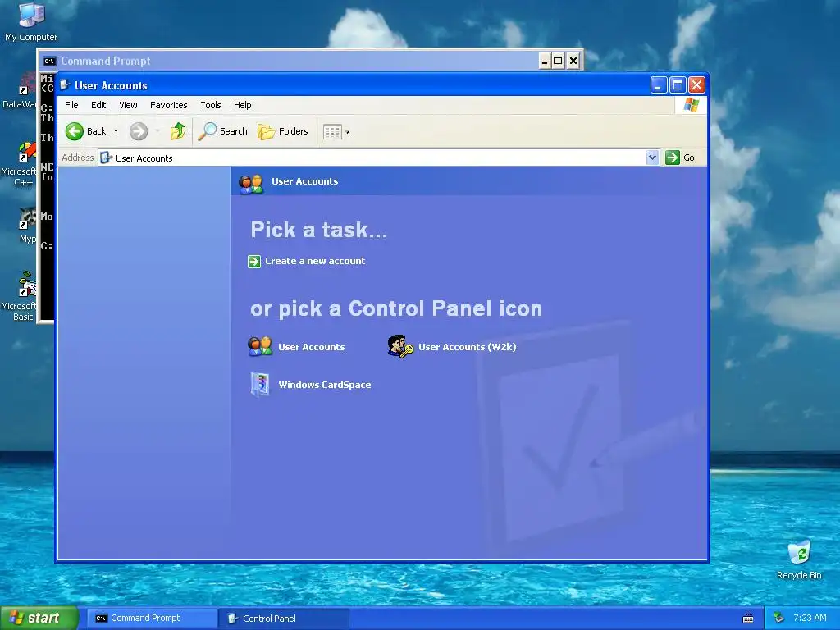Viewport: 840px width, 630px height.
Task: Toggle the Folders pane button
Action: (283, 131)
